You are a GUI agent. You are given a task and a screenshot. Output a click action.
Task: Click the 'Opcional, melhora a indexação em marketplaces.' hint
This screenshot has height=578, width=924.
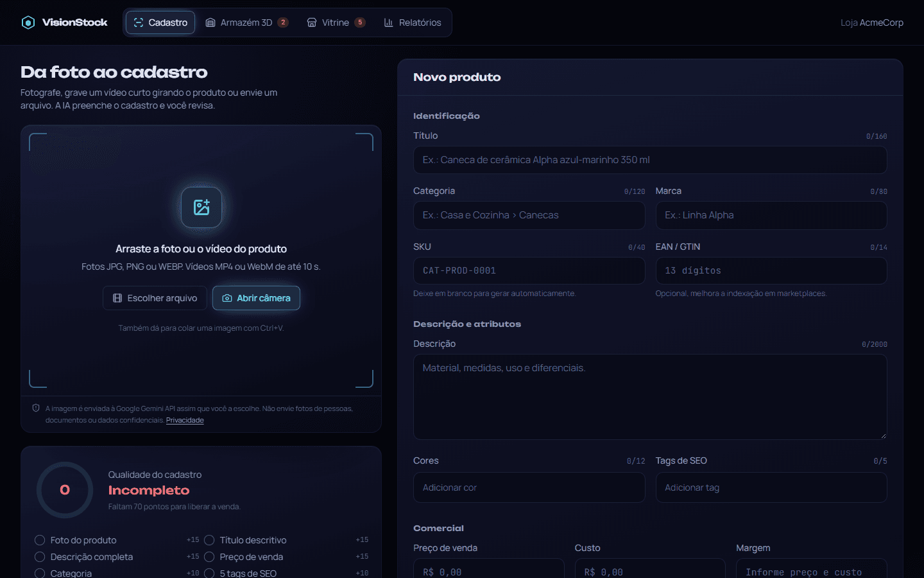(741, 293)
